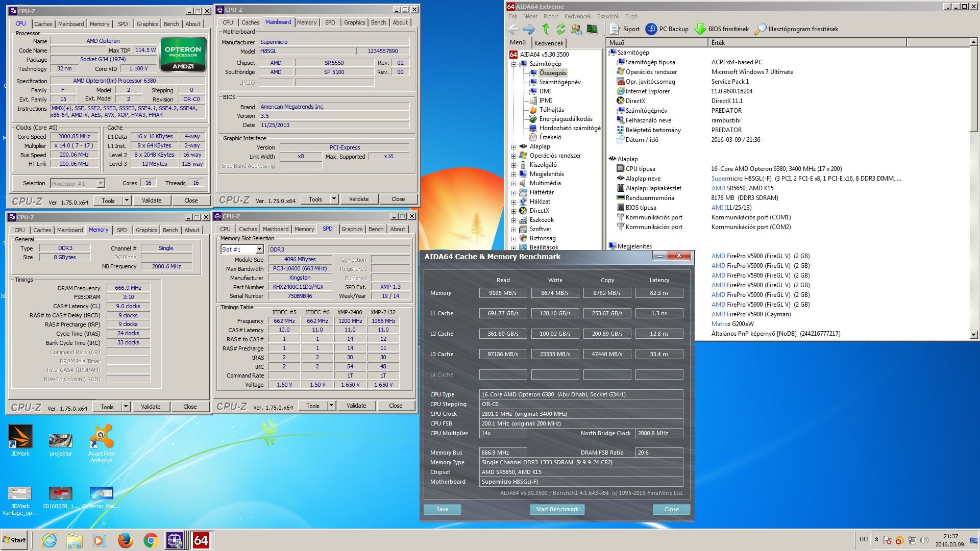Screen dimensions: 980x551
Task: Open the Nézet menu in AIDA64
Action: [x=530, y=16]
